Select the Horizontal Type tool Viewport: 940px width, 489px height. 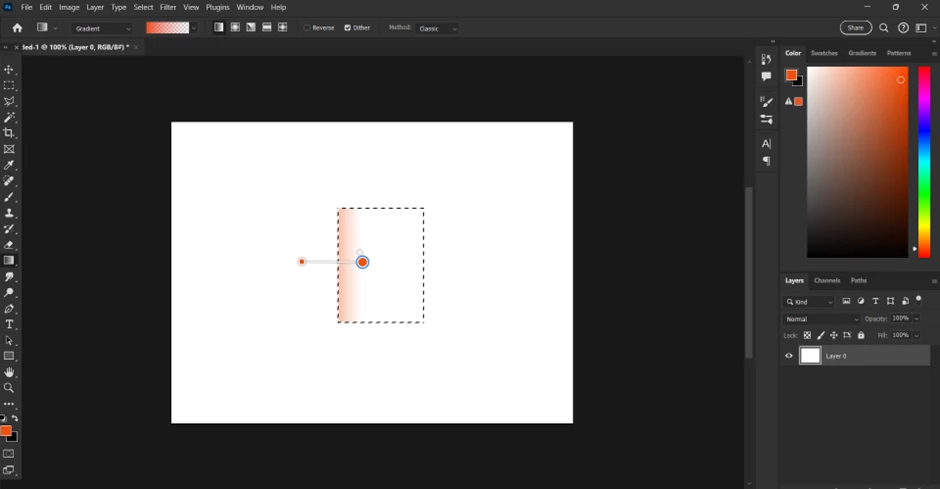click(9, 324)
